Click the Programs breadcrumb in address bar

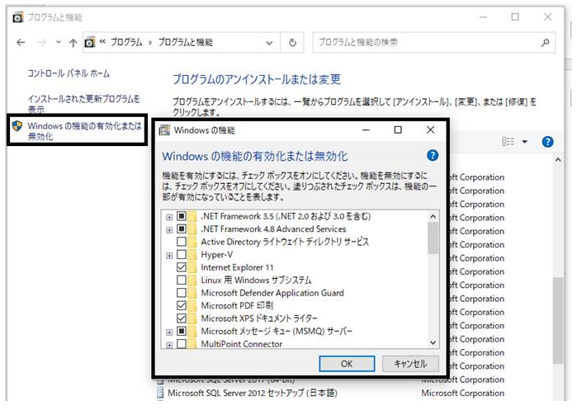(x=126, y=42)
